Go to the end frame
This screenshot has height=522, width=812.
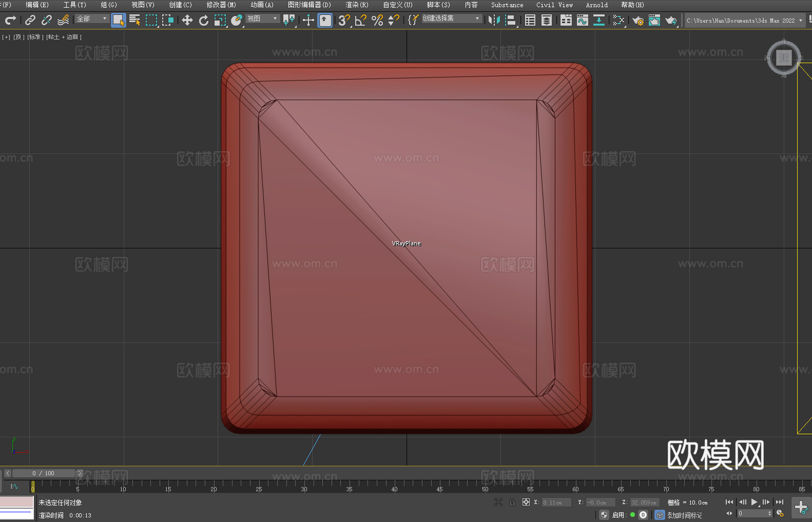[x=779, y=502]
